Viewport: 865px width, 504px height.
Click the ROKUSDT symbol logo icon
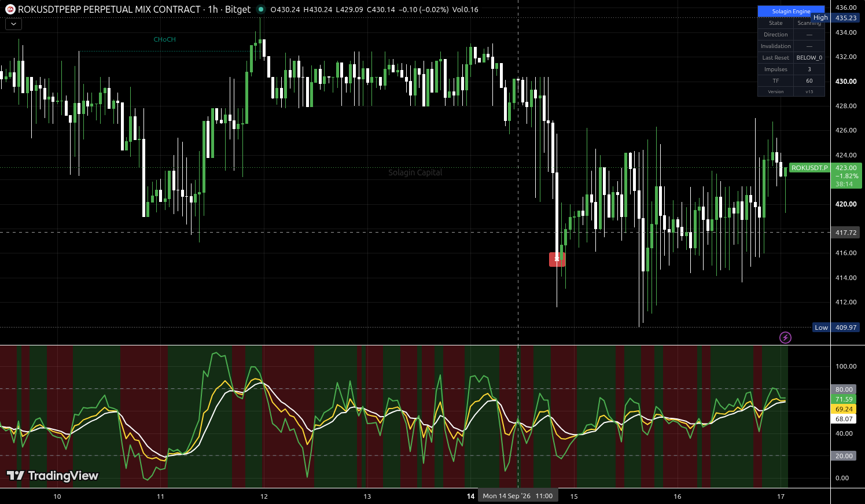[x=10, y=9]
